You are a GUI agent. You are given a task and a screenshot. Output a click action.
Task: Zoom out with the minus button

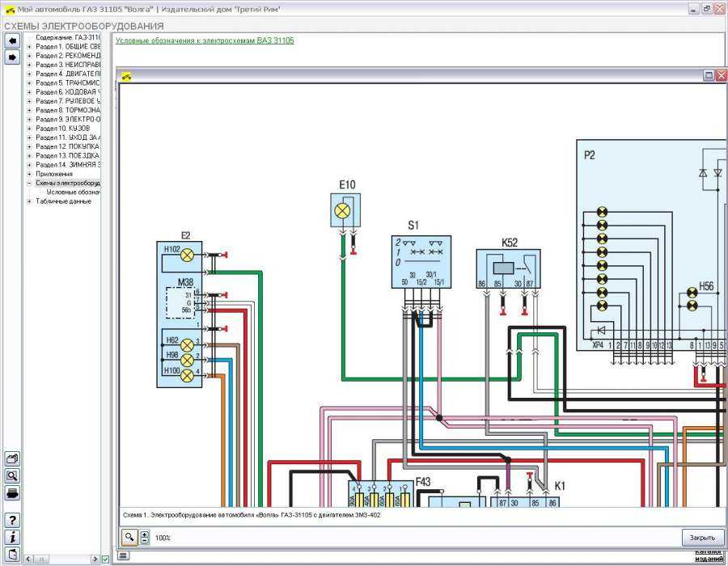pos(145,541)
